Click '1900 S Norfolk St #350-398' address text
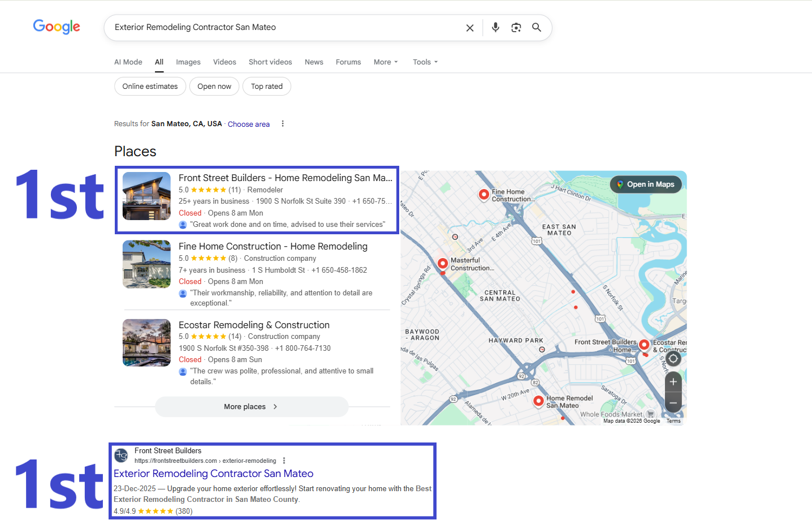The height and width of the screenshot is (520, 812). point(224,349)
